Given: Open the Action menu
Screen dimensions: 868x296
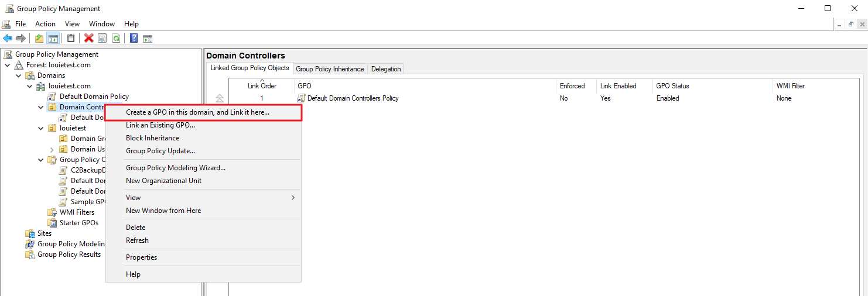Looking at the screenshot, I should coord(45,24).
